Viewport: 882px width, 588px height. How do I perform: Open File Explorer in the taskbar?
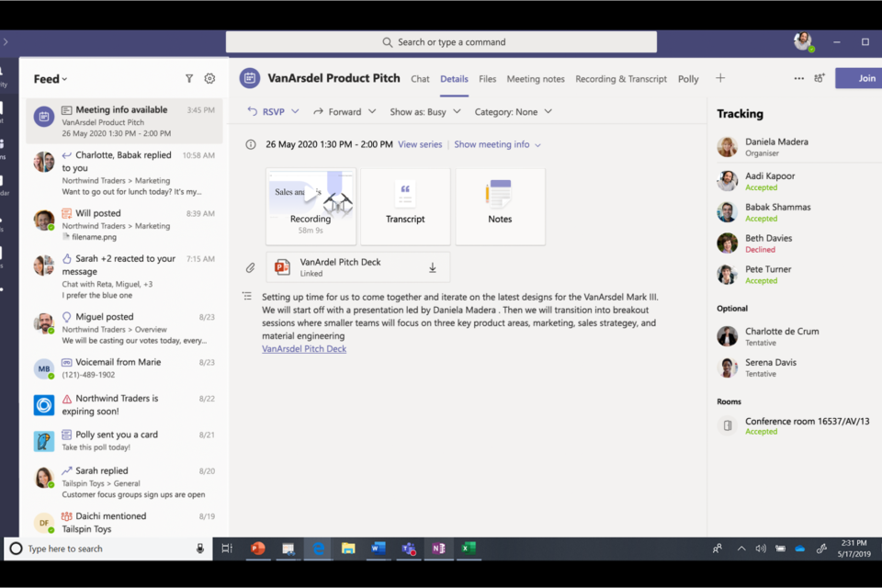point(348,548)
